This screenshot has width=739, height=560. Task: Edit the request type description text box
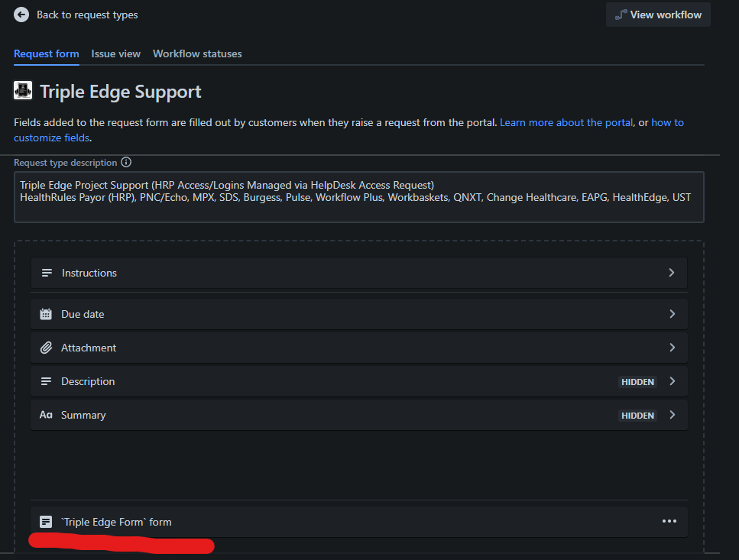pyautogui.click(x=359, y=197)
